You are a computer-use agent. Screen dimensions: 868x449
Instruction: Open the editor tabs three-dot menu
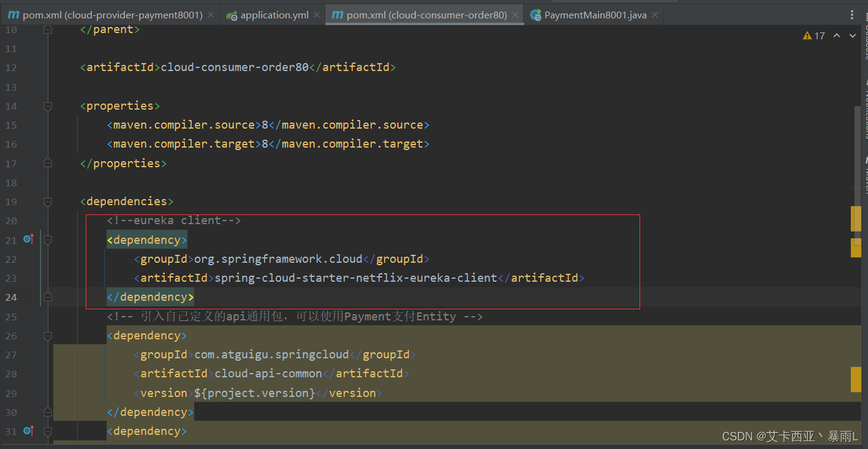tap(852, 15)
